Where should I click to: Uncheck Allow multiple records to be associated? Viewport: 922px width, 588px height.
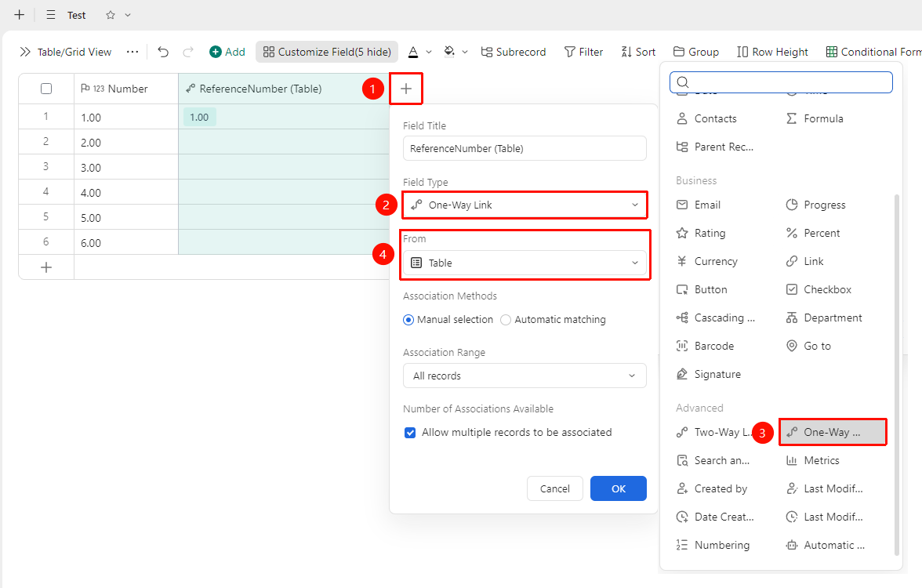click(x=410, y=433)
